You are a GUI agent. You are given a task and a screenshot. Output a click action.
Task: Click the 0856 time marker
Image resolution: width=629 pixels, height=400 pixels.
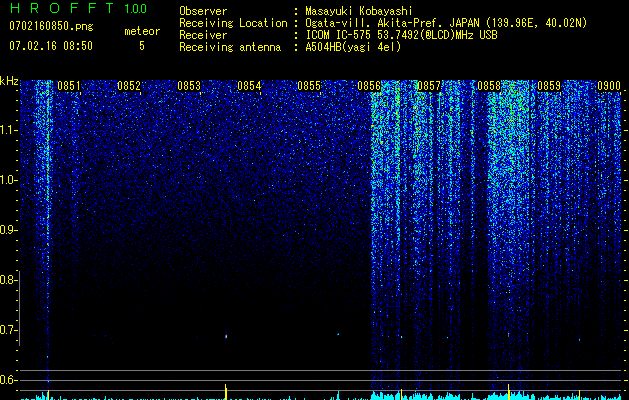[x=369, y=86]
